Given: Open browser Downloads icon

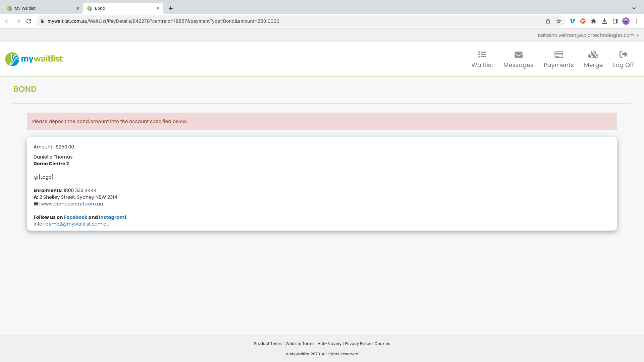Looking at the screenshot, I should click(x=605, y=21).
